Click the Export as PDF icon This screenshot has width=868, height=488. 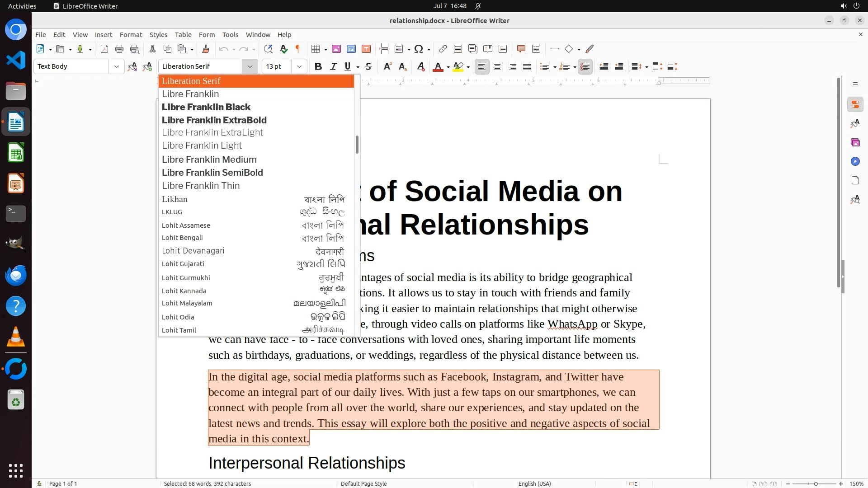click(104, 49)
